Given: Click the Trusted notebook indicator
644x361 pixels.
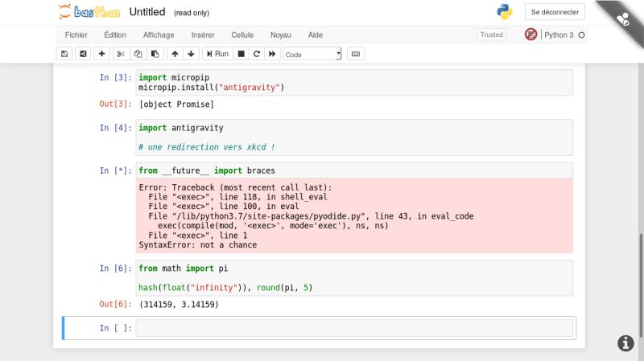Looking at the screenshot, I should pyautogui.click(x=492, y=35).
